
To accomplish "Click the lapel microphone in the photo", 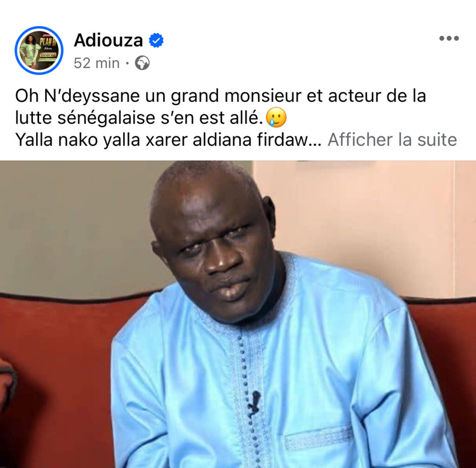I will pos(254,404).
